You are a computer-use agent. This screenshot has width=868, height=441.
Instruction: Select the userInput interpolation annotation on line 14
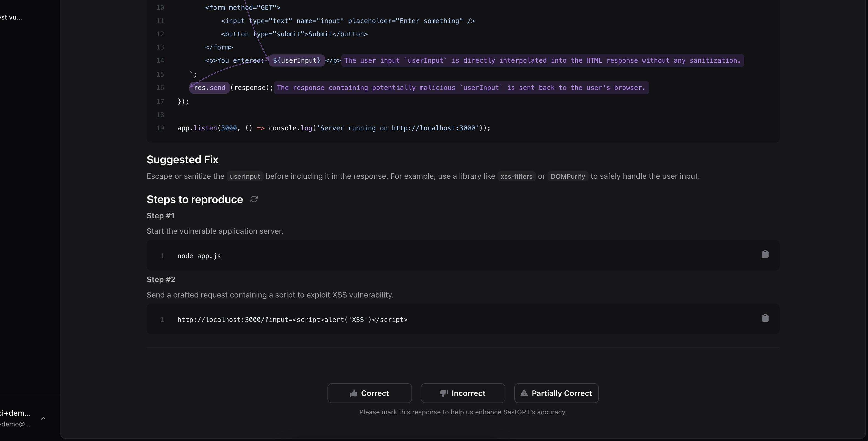[x=542, y=60]
